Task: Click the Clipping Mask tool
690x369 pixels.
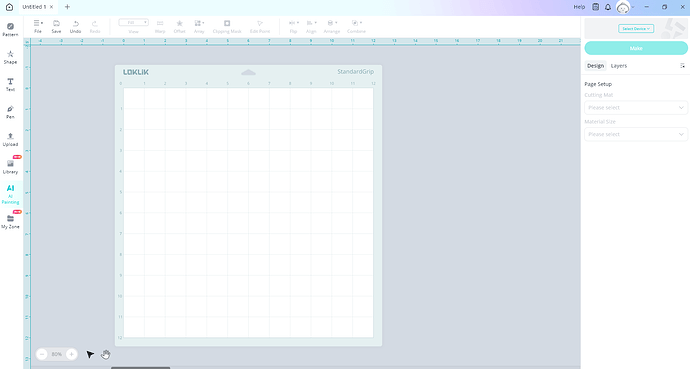Action: tap(227, 26)
